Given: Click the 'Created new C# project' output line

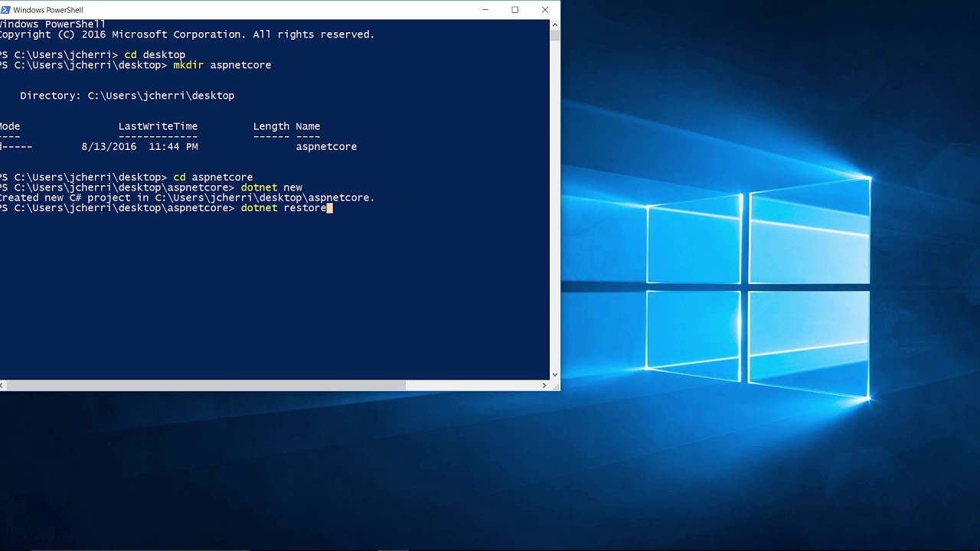Looking at the screenshot, I should [187, 197].
